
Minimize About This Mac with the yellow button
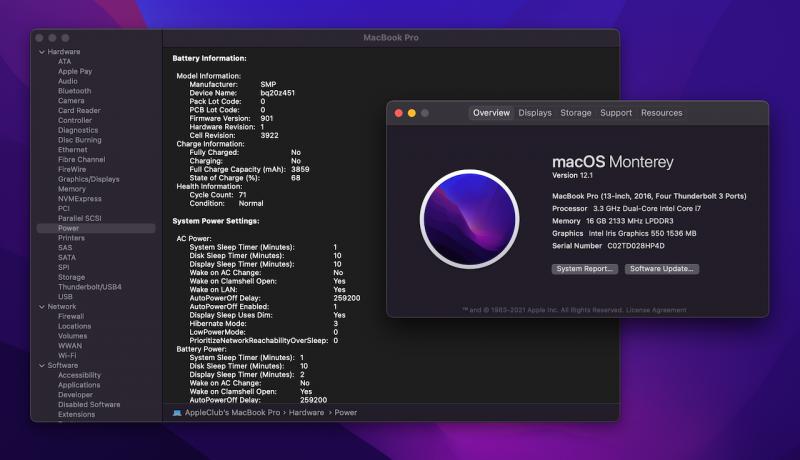click(x=411, y=113)
